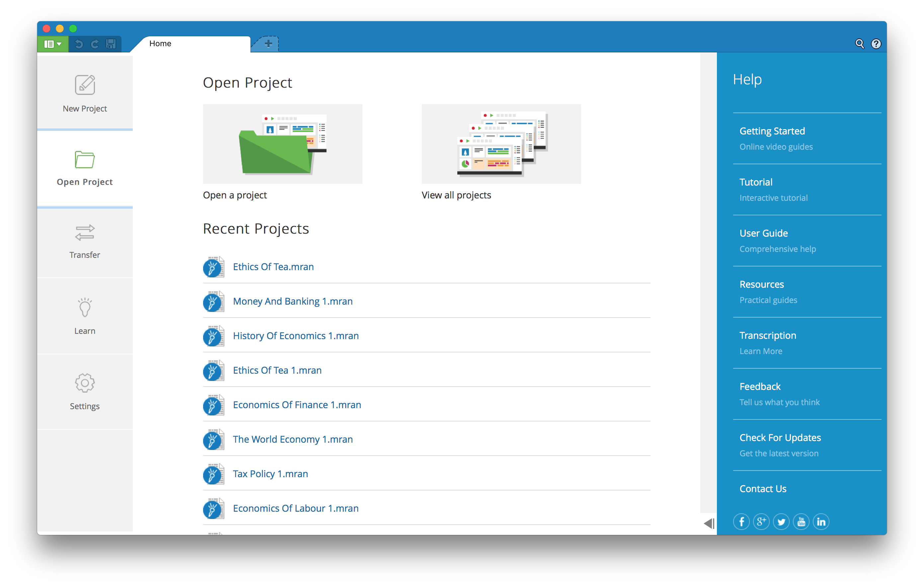Click the search magnifier icon
This screenshot has height=588, width=924.
860,44
